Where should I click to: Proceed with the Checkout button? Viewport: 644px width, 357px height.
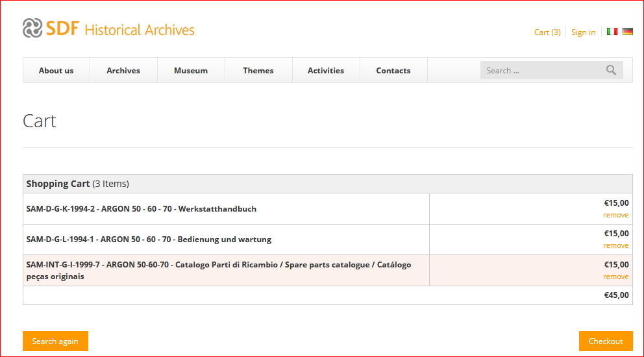605,341
